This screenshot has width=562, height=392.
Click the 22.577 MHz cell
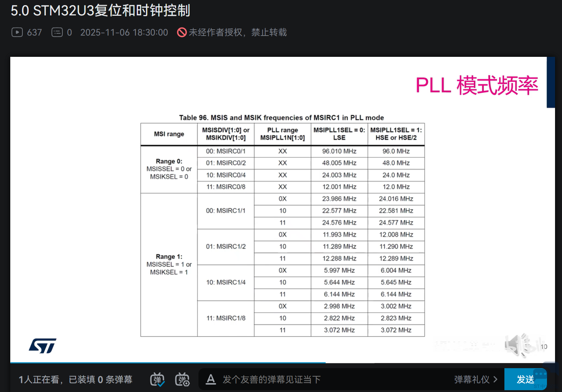(x=339, y=211)
